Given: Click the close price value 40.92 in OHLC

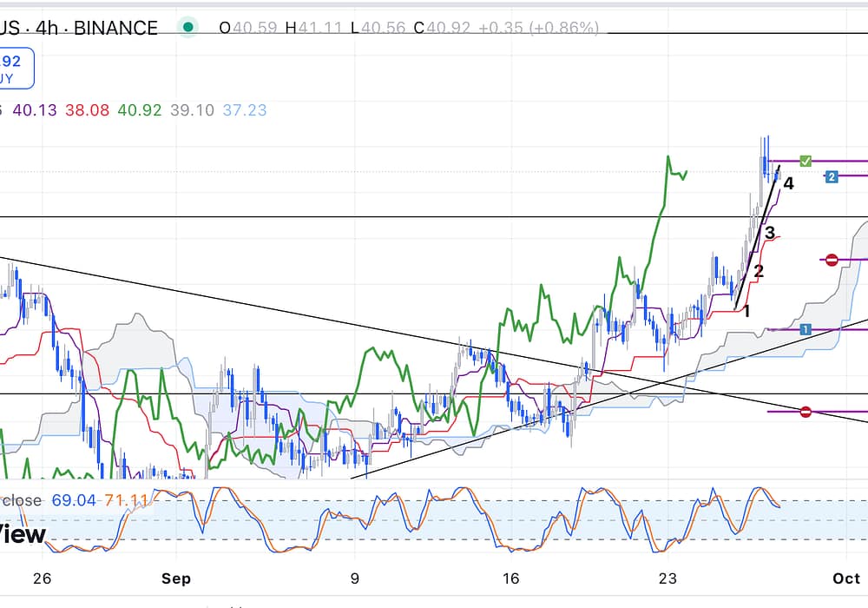Looking at the screenshot, I should click(453, 28).
